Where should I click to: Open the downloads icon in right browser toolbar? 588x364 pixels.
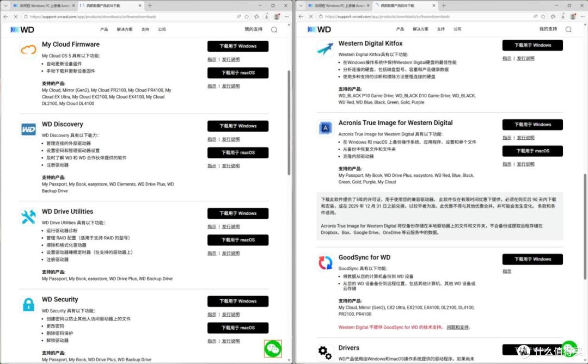click(563, 16)
